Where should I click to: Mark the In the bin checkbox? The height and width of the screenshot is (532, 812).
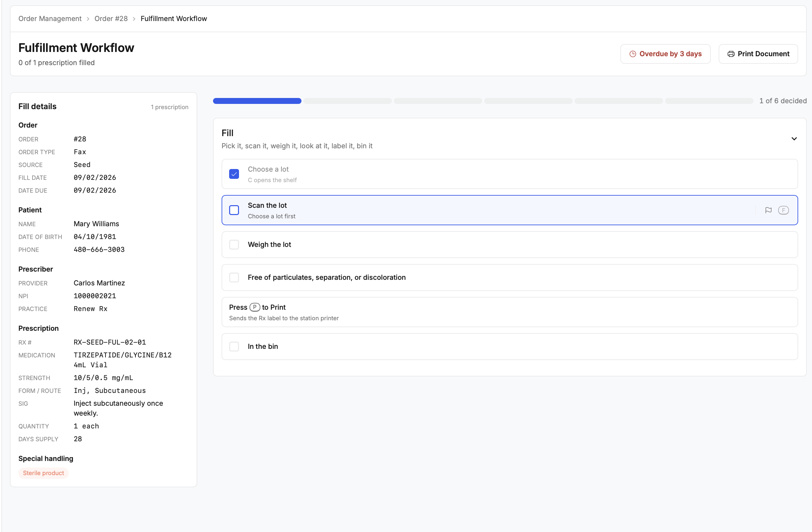234,346
